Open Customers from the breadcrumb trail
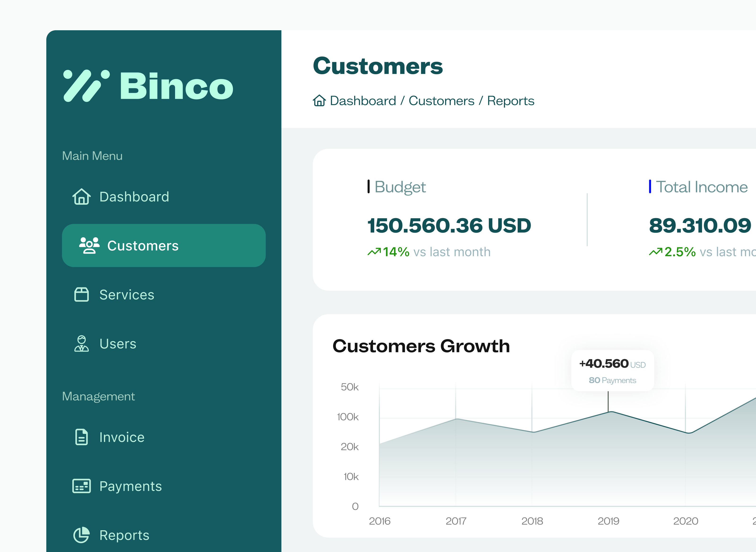 442,101
